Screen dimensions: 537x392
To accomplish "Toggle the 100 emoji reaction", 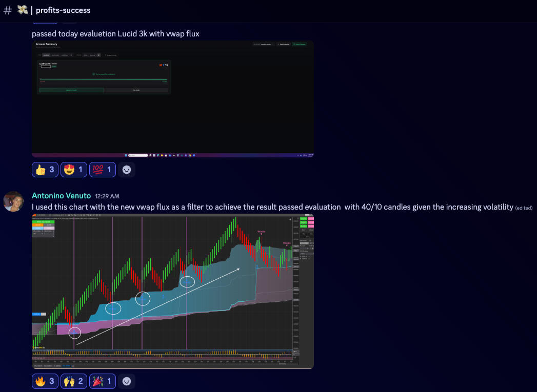I will (103, 170).
